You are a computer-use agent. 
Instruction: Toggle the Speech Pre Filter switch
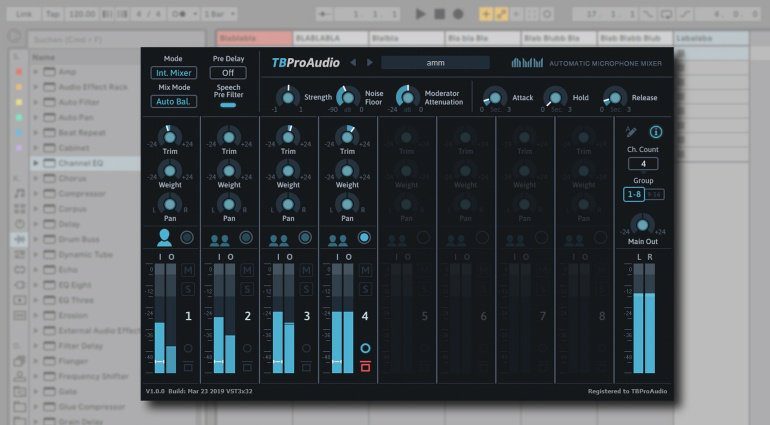228,104
